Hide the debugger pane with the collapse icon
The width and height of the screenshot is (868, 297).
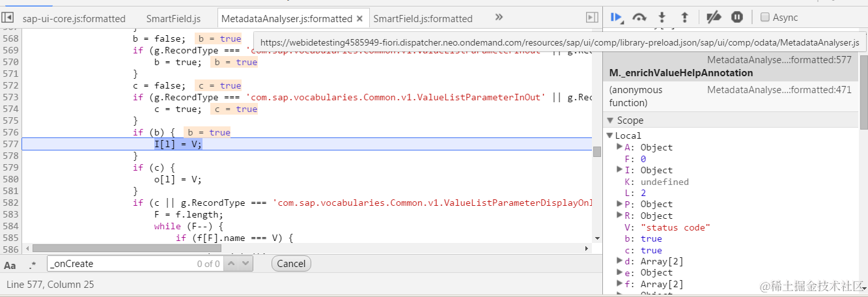592,18
